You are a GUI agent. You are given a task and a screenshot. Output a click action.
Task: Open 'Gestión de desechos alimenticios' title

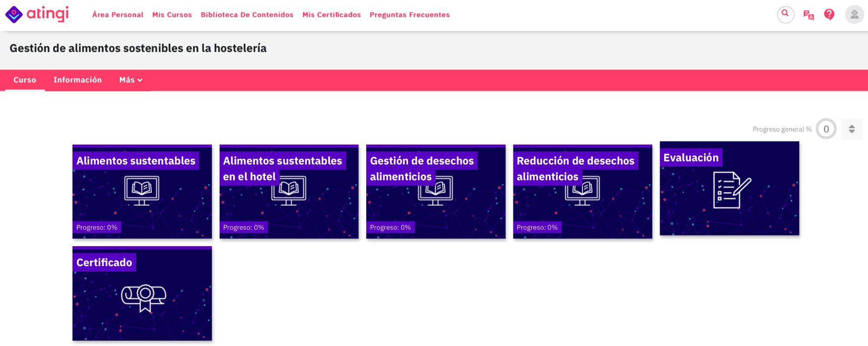[422, 168]
